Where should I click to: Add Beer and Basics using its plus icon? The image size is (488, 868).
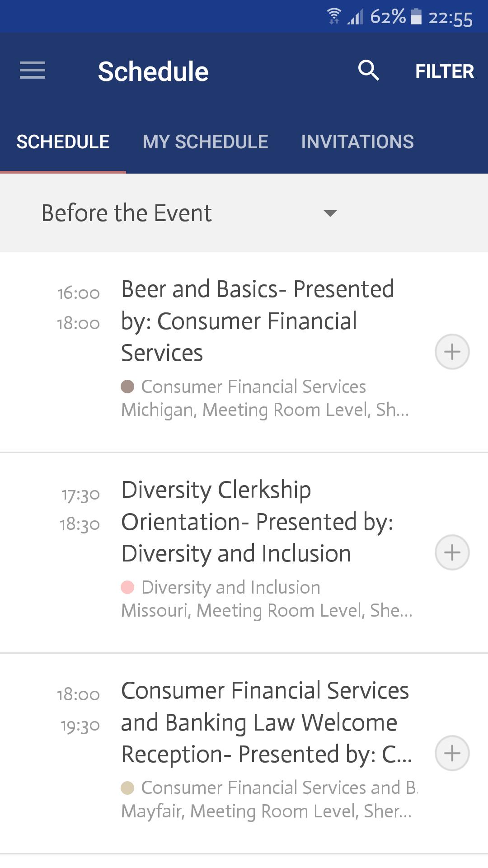coord(452,351)
